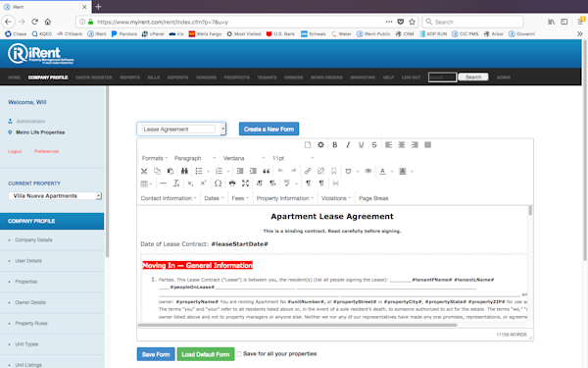Image resolution: width=588 pixels, height=368 pixels.
Task: Insert a hyperlink with the link icon
Action: click(308, 171)
